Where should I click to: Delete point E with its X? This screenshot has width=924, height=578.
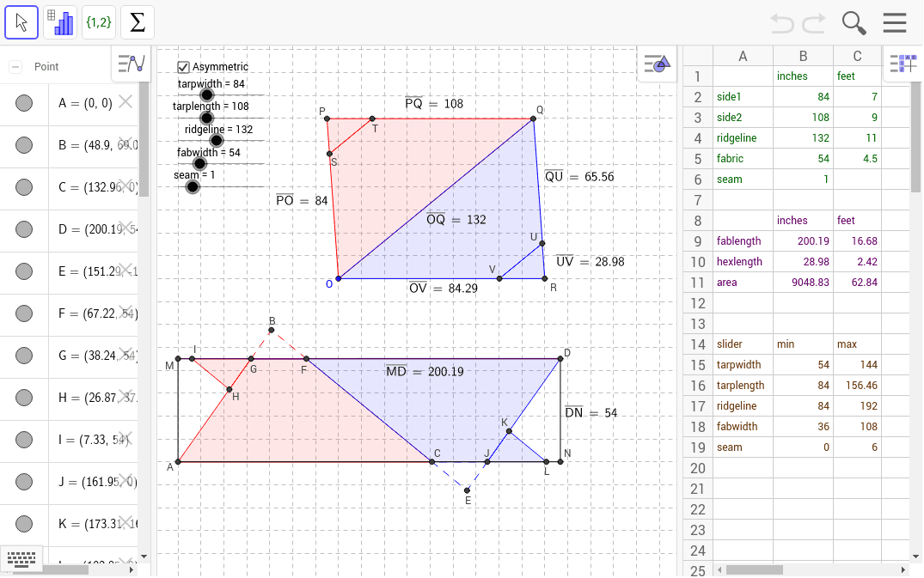(125, 271)
